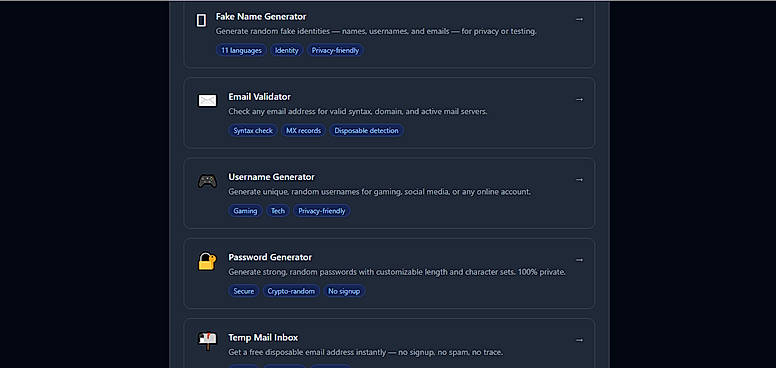Open Temp Mail Inbox via its arrow
Image resolution: width=776 pixels, height=368 pixels.
[x=580, y=340]
